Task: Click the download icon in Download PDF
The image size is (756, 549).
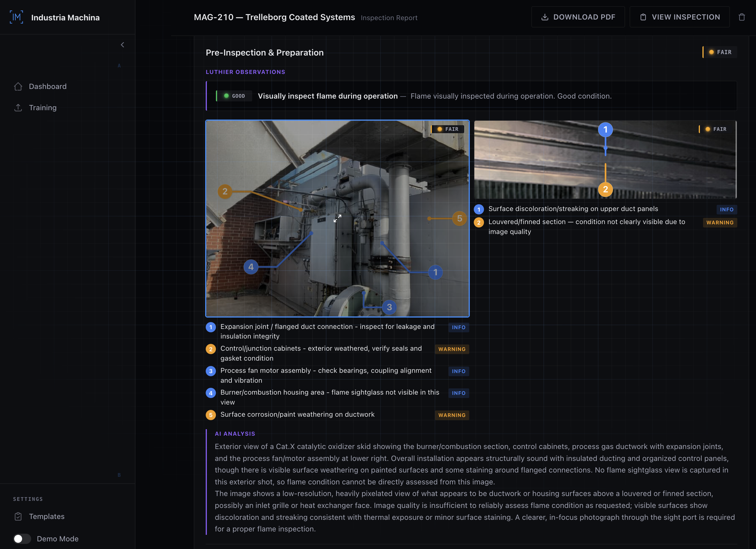Action: pos(545,17)
